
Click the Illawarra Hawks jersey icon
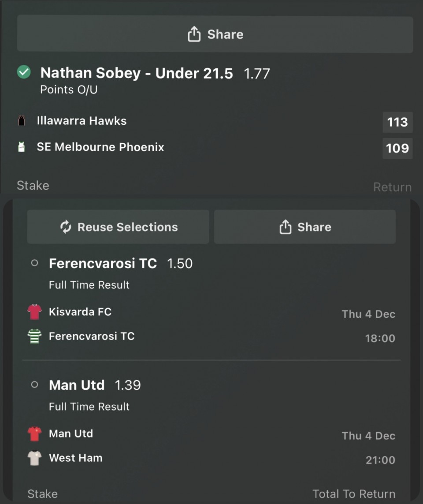[x=22, y=121]
